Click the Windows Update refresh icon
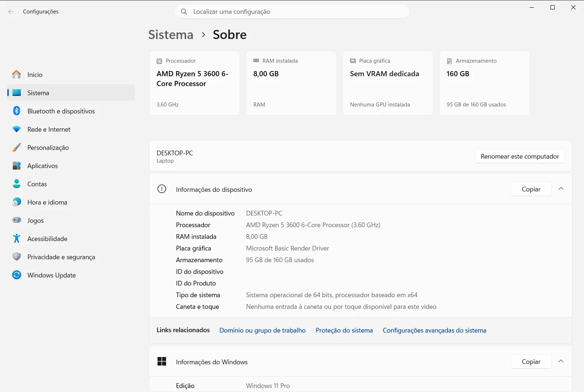This screenshot has width=584, height=392. 16,275
